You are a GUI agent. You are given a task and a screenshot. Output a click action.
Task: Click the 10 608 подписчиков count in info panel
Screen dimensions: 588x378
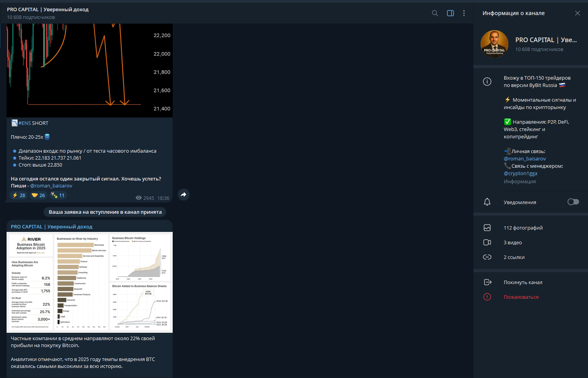539,49
